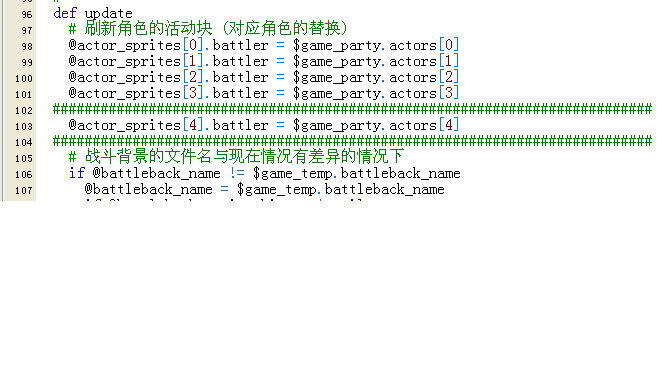Click '$game_party.actors[4]' on line 103
Viewport: 666px width, 384px height.
(x=376, y=125)
